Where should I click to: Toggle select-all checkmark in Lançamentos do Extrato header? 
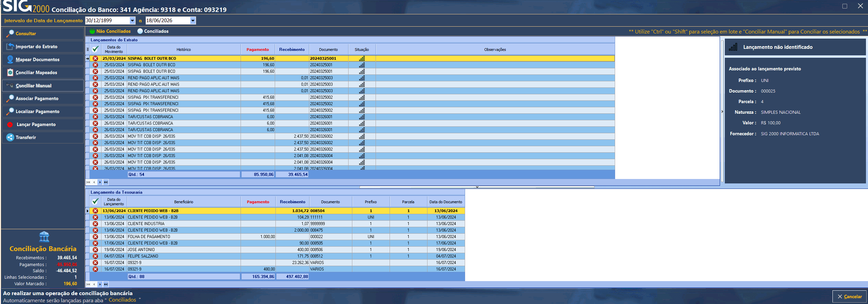[95, 49]
